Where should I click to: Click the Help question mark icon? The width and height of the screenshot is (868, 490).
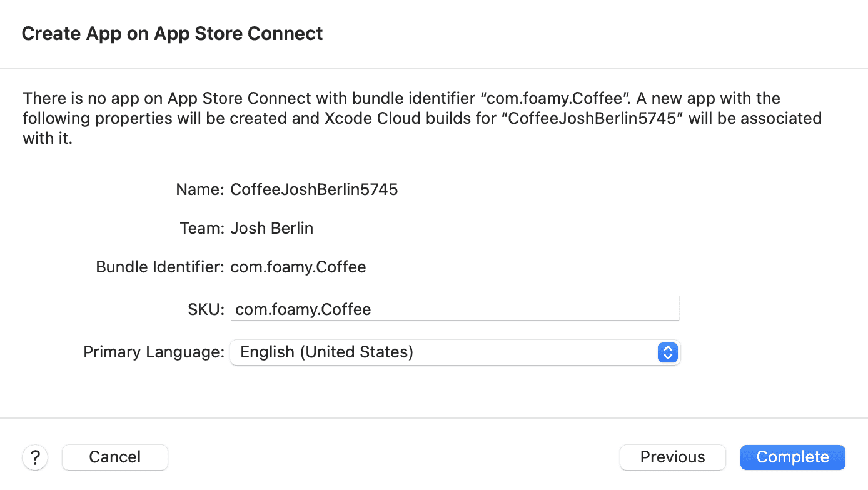click(x=35, y=457)
